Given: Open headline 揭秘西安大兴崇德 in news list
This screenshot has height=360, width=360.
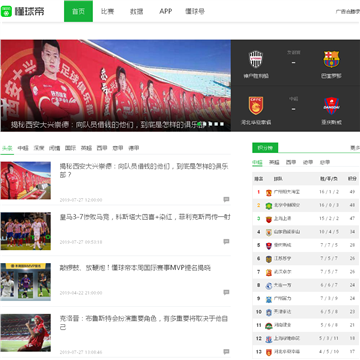Looking at the screenshot, I should click(144, 170).
